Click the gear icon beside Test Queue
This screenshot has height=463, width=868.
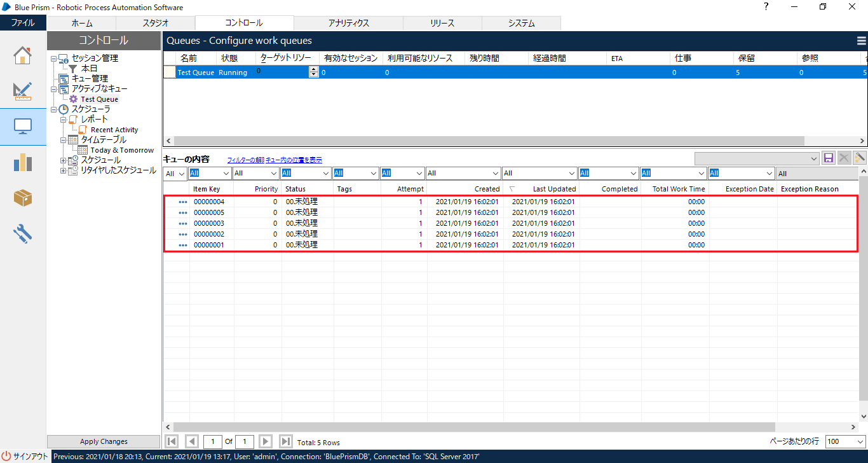pyautogui.click(x=74, y=99)
